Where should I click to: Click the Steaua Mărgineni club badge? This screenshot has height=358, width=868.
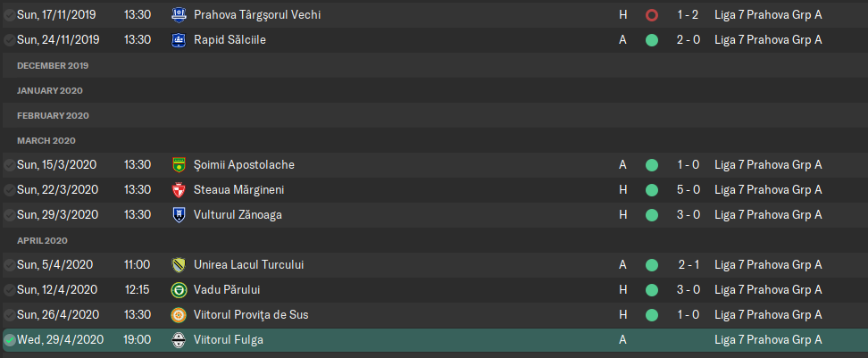[x=179, y=190]
